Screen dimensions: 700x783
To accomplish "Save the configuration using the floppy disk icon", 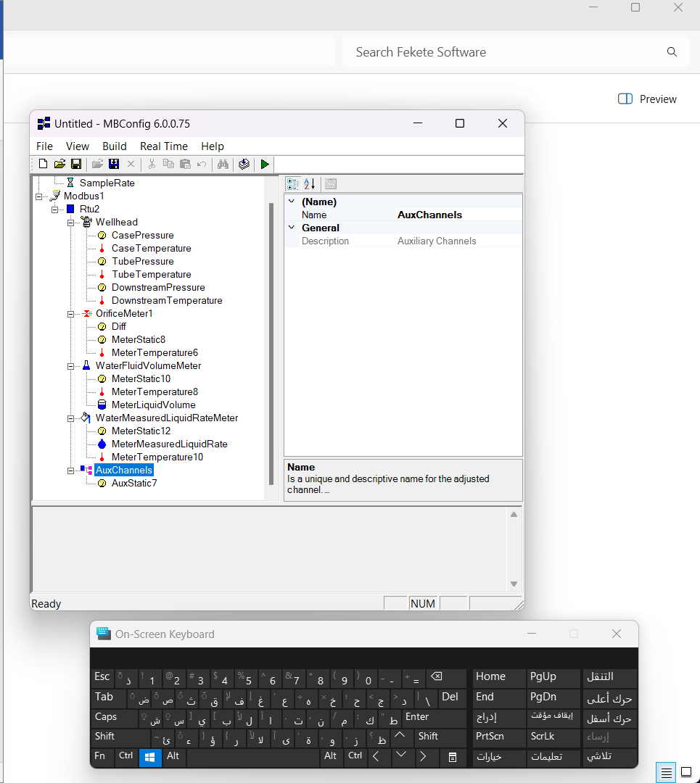I will pos(75,165).
